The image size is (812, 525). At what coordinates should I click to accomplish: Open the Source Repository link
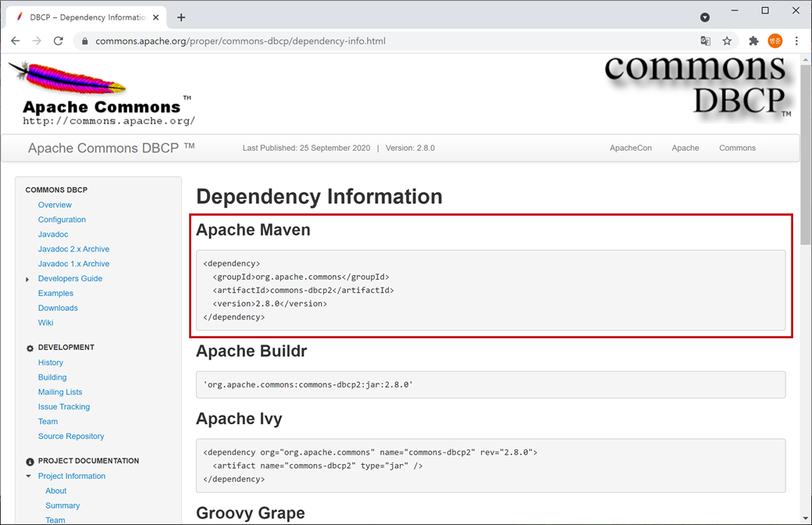[71, 437]
